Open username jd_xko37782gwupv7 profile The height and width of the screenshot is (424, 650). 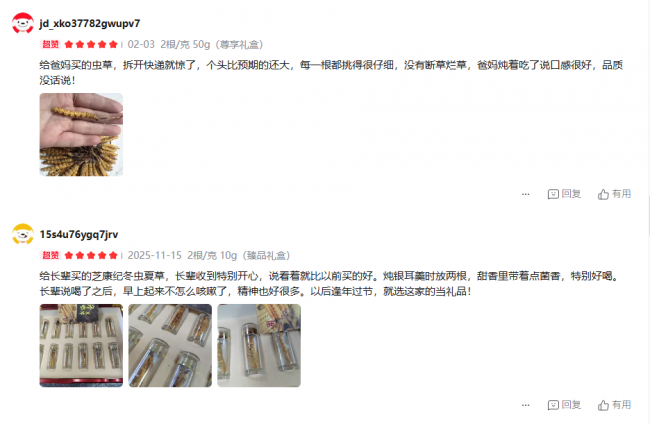90,23
